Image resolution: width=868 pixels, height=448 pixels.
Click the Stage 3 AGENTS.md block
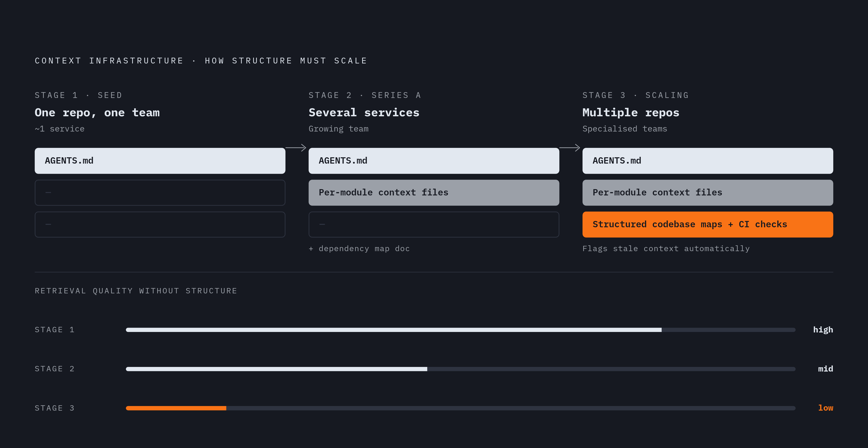tap(708, 161)
